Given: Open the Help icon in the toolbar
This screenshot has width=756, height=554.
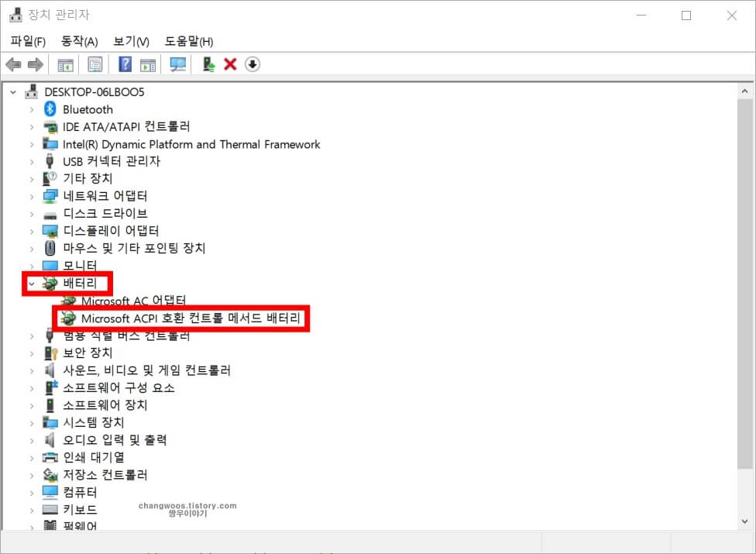Looking at the screenshot, I should click(124, 64).
